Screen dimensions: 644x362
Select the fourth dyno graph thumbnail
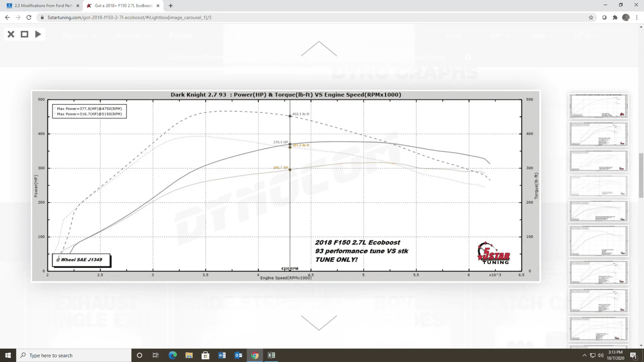pos(598,186)
